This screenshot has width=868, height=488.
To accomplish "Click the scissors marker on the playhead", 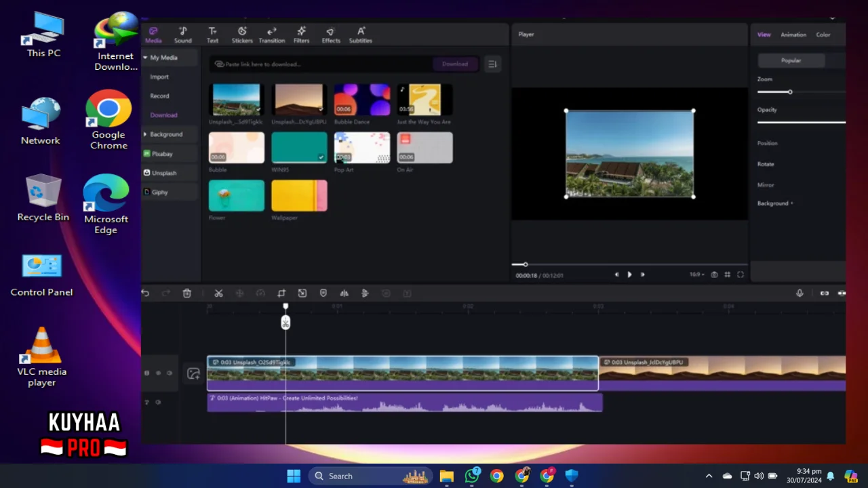I will [285, 322].
